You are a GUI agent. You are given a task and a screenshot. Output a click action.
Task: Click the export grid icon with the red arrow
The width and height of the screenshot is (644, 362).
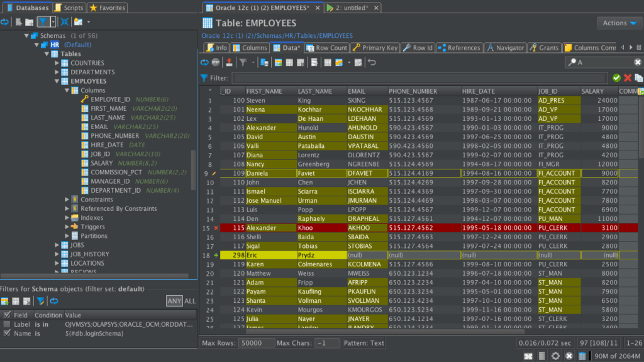[x=229, y=62]
